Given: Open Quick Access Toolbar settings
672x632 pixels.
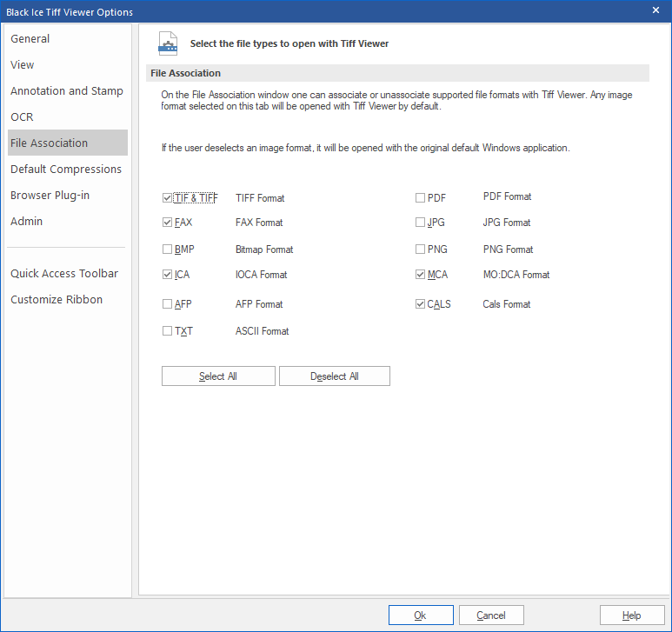Looking at the screenshot, I should click(x=64, y=273).
